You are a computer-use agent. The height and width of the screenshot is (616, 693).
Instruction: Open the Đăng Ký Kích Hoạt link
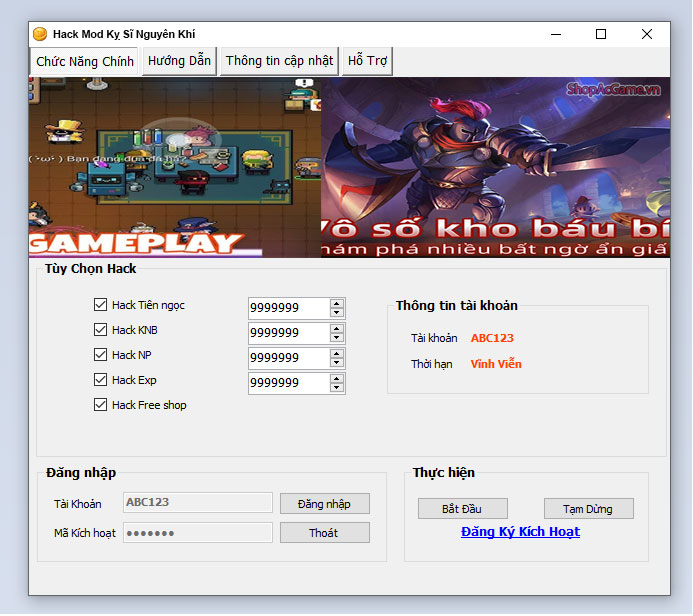pos(521,532)
